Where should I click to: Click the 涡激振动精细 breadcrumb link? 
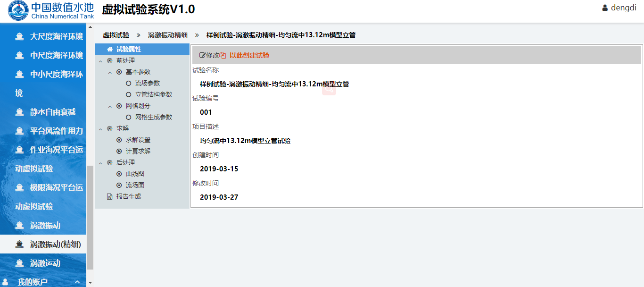click(x=167, y=35)
